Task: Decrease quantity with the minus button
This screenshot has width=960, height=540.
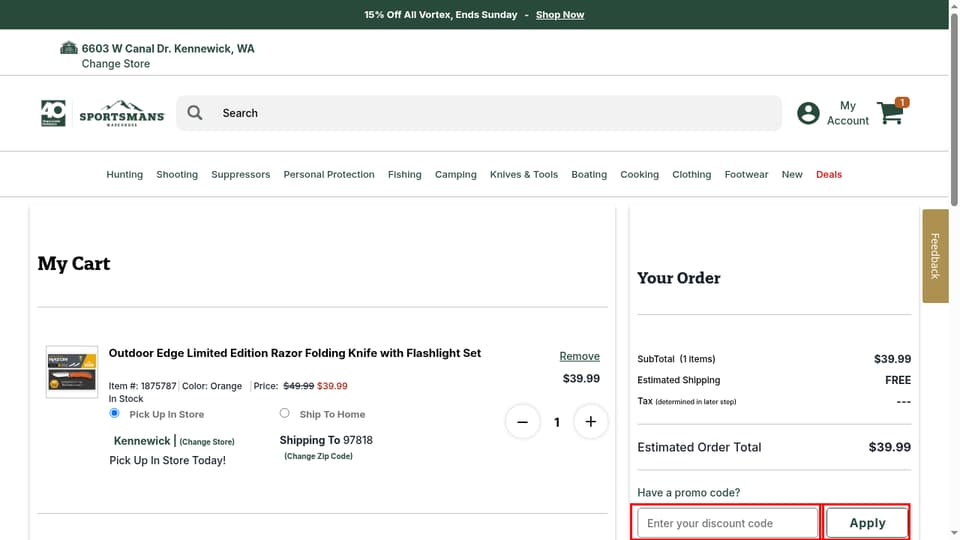Action: 522,422
